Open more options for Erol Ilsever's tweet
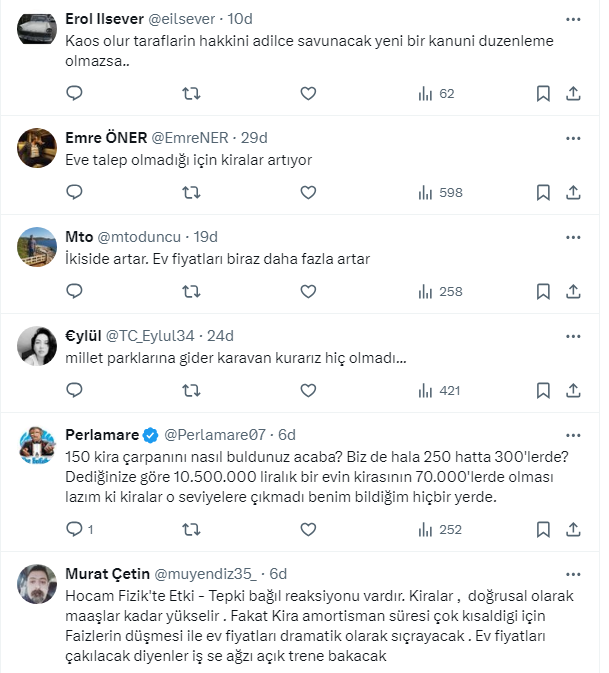The height and width of the screenshot is (673, 609). [x=573, y=19]
